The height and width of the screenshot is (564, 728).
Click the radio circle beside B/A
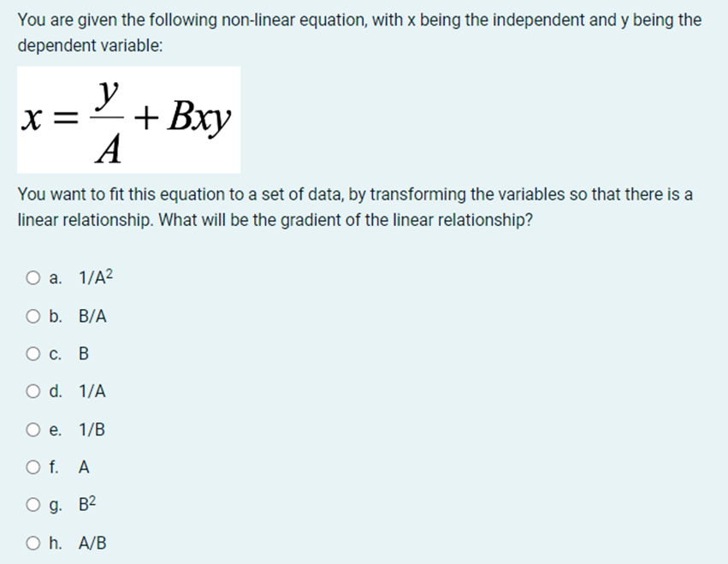32,315
